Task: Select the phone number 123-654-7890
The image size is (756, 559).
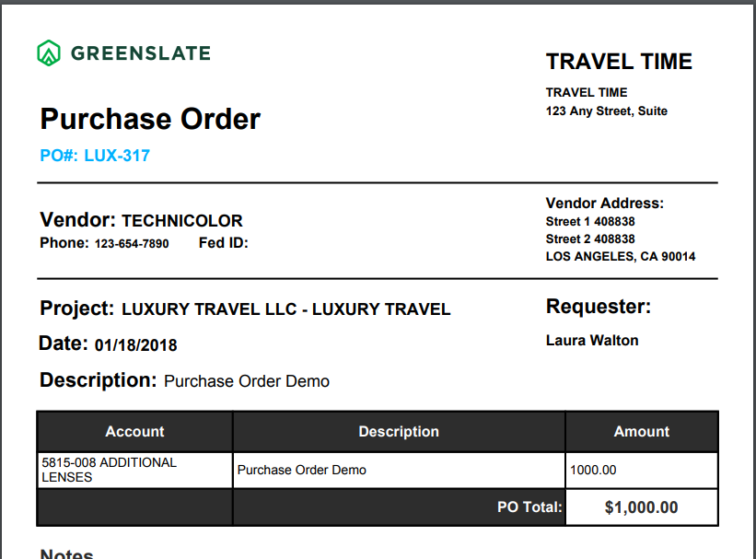Action: tap(132, 243)
